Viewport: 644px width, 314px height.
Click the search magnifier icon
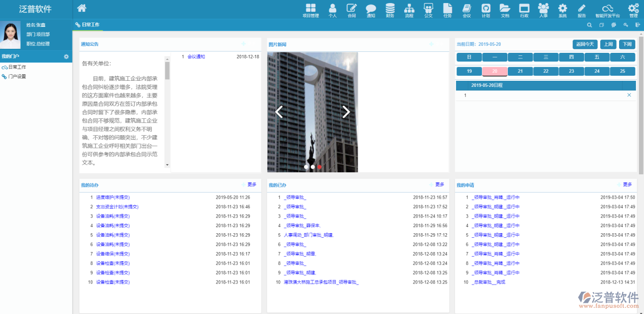click(x=589, y=25)
